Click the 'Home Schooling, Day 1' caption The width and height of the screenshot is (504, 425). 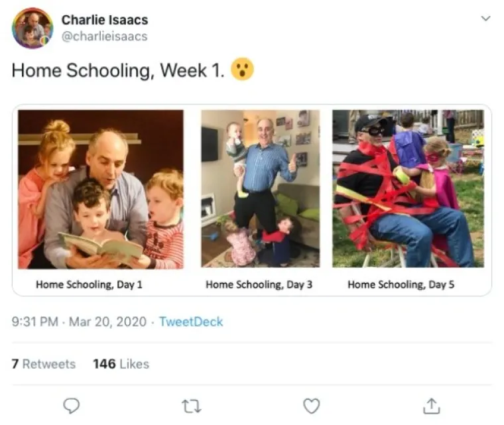[89, 284]
